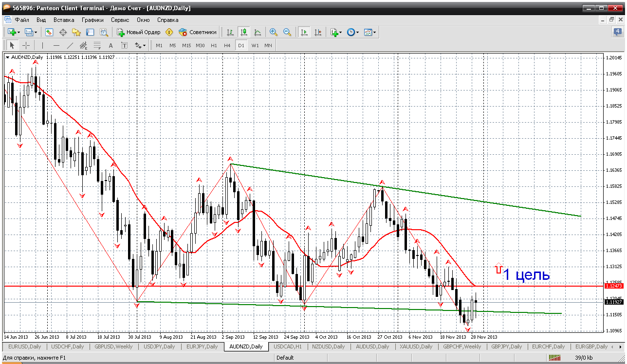Select the Fibonacci retracement tool

click(x=97, y=45)
